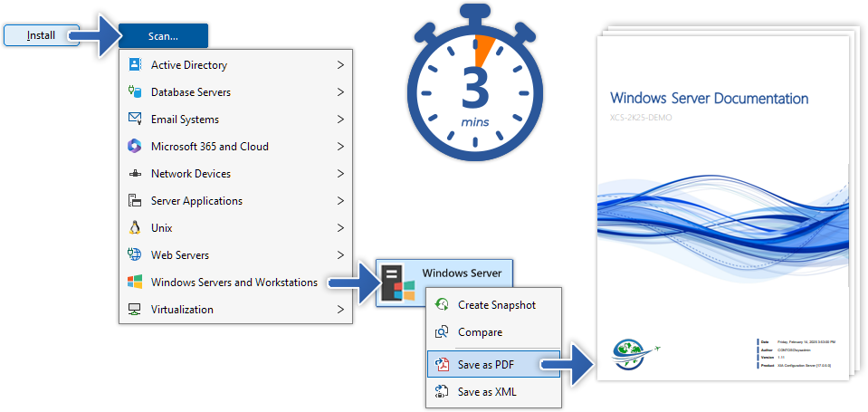Open the document cover page thumbnail
This screenshot has height=412, width=868.
723,207
